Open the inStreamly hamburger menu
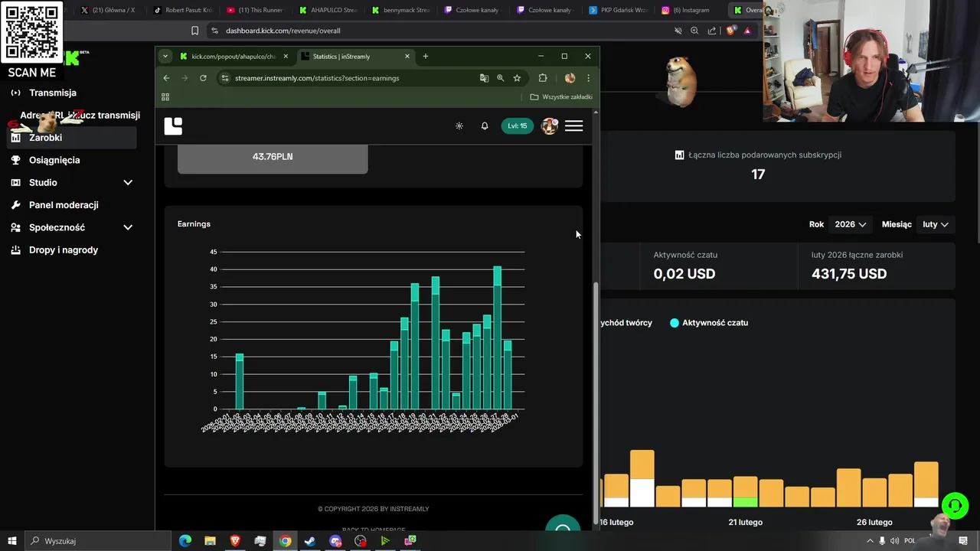The height and width of the screenshot is (551, 980). click(x=573, y=126)
